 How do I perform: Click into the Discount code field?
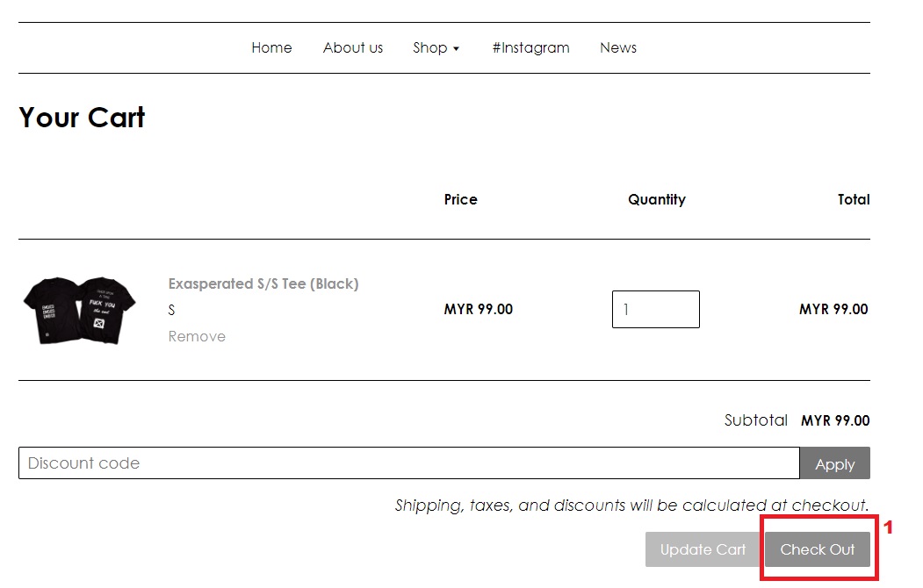click(409, 463)
